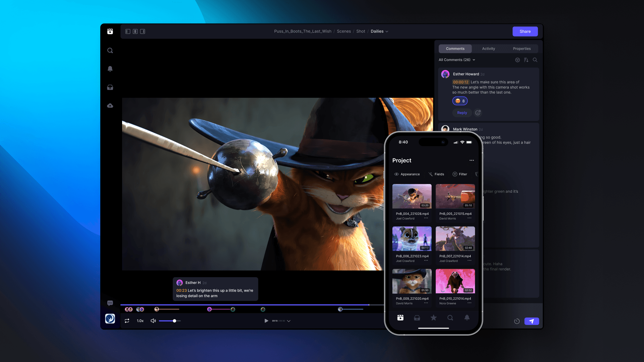Image resolution: width=644 pixels, height=362 pixels.
Task: Open notifications bell in left sidebar
Action: (110, 69)
